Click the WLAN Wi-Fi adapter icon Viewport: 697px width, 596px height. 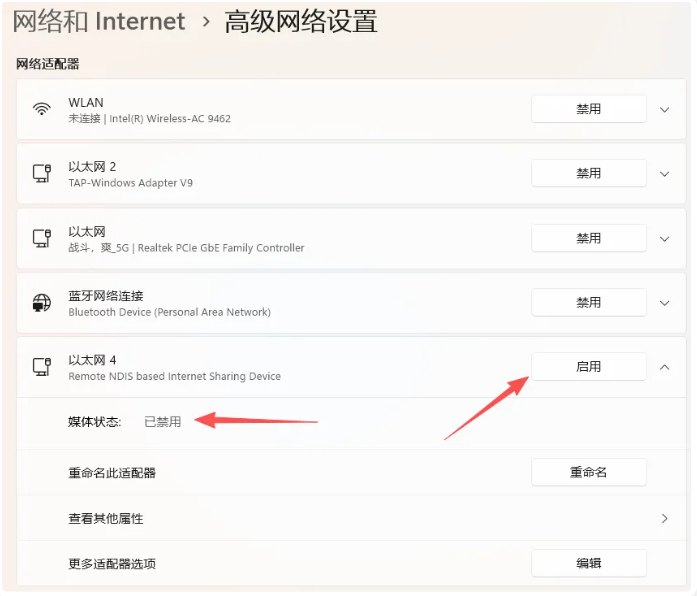(x=42, y=109)
